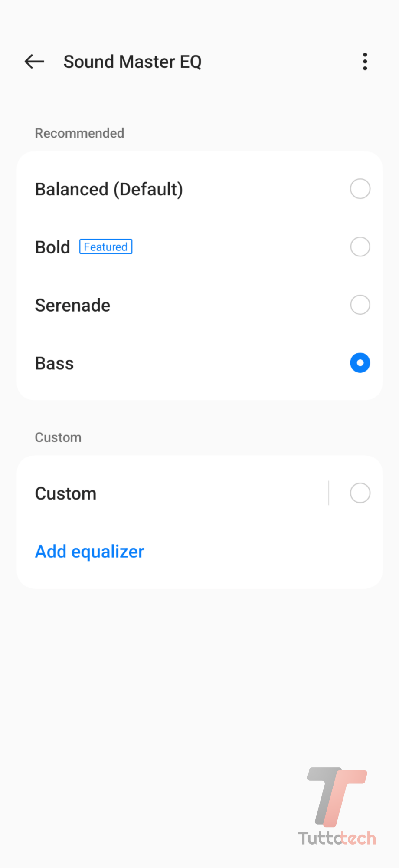Tap the Balanced (Default) preset label
Viewport: 399px width, 868px height.
[109, 189]
